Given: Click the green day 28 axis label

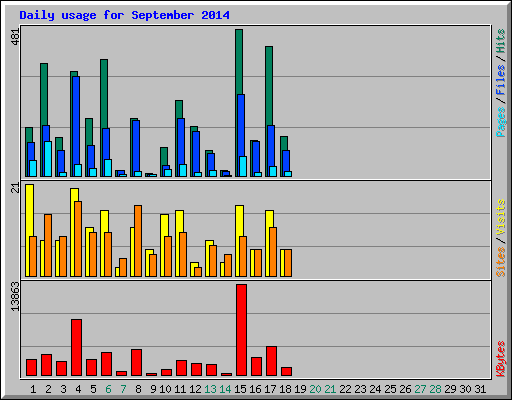Looking at the screenshot, I should click(x=436, y=389).
